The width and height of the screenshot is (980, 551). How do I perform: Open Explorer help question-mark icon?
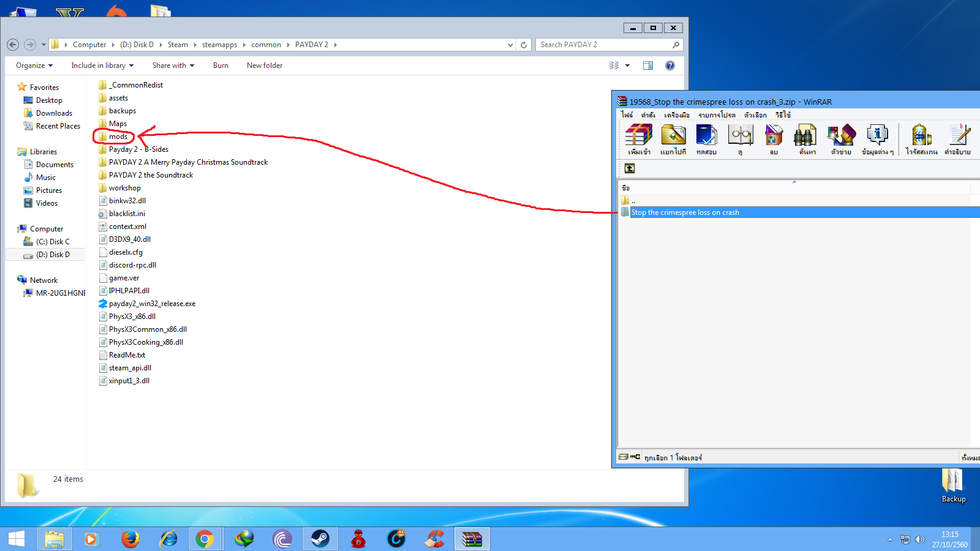click(670, 66)
